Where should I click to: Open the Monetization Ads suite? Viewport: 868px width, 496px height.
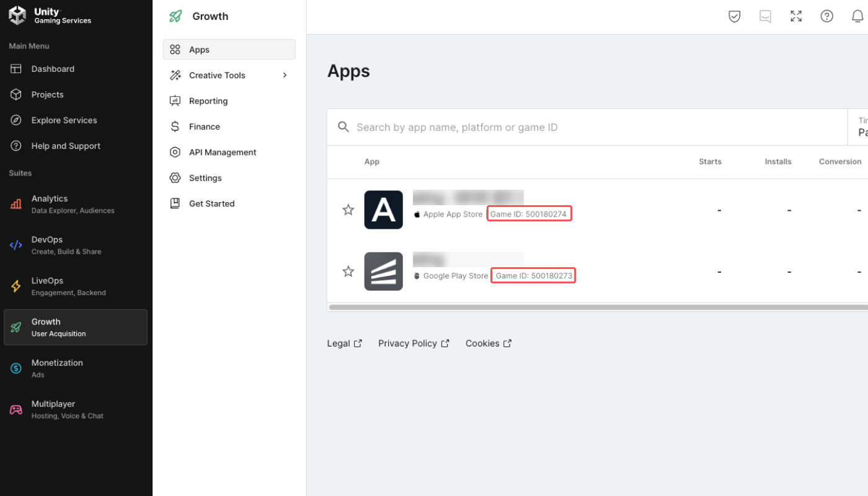pyautogui.click(x=76, y=368)
